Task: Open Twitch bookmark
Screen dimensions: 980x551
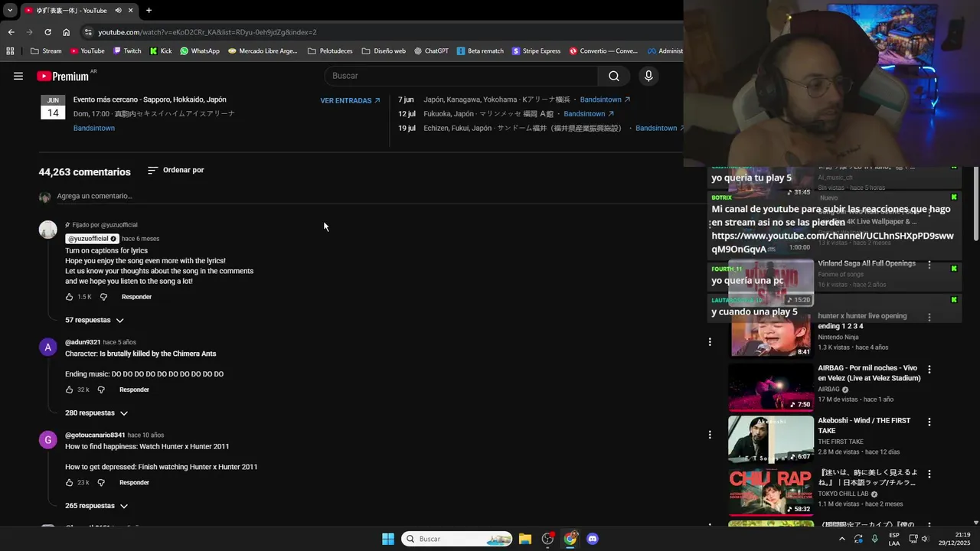Action: click(x=127, y=51)
